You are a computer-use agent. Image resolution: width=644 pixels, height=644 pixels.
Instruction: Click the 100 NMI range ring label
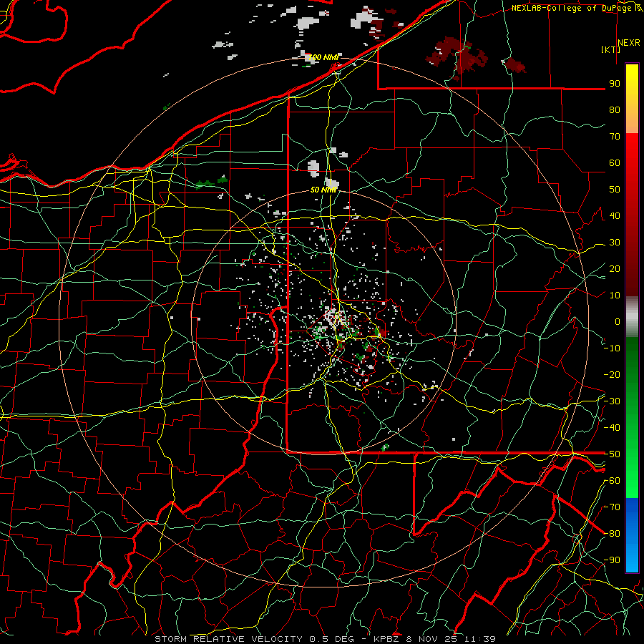(323, 57)
